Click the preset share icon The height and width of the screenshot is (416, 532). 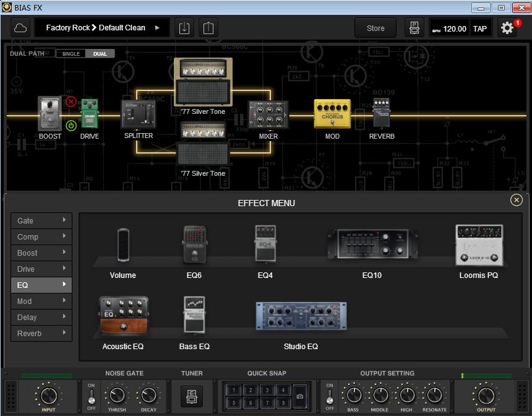coord(208,27)
